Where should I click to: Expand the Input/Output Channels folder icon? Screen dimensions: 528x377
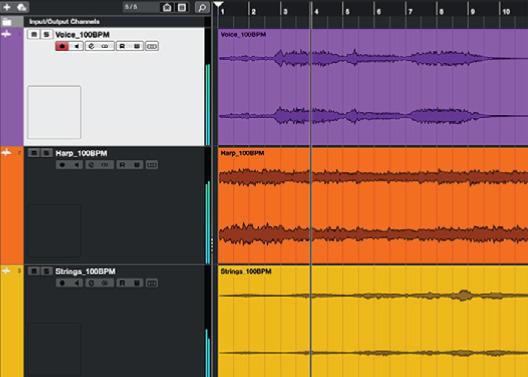(x=7, y=22)
